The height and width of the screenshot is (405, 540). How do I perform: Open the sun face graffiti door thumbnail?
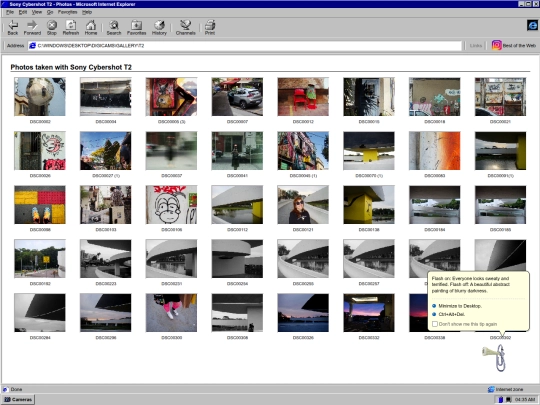tap(40, 151)
